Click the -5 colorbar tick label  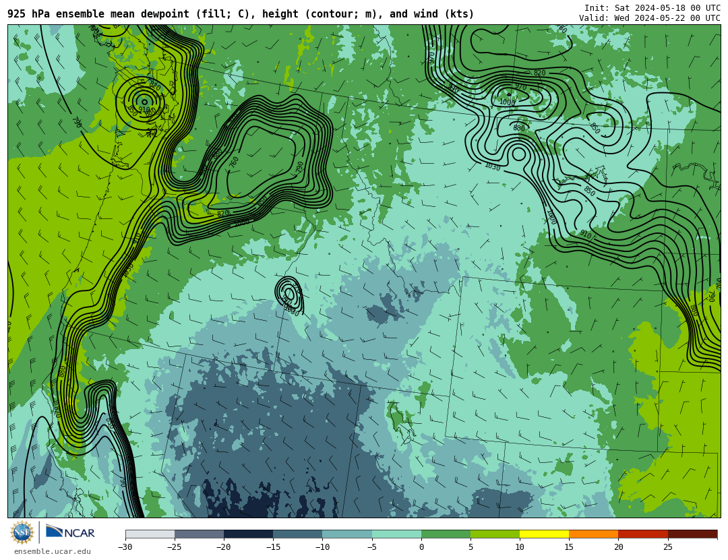click(372, 547)
